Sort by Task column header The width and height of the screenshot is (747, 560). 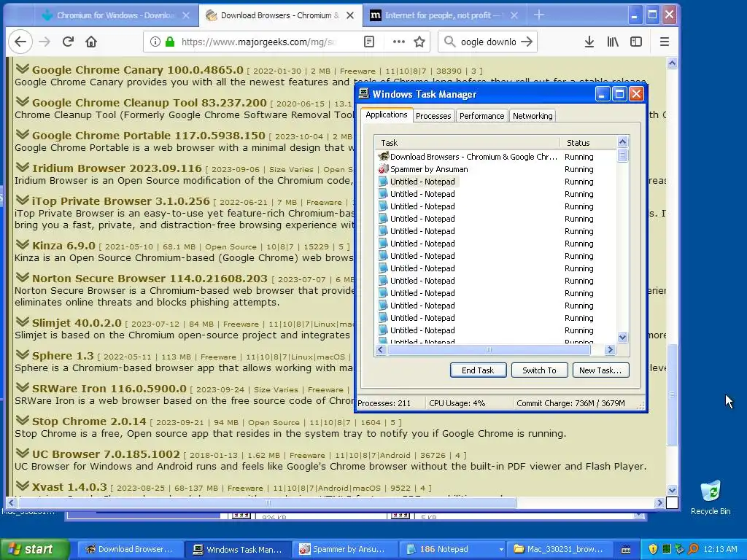468,142
